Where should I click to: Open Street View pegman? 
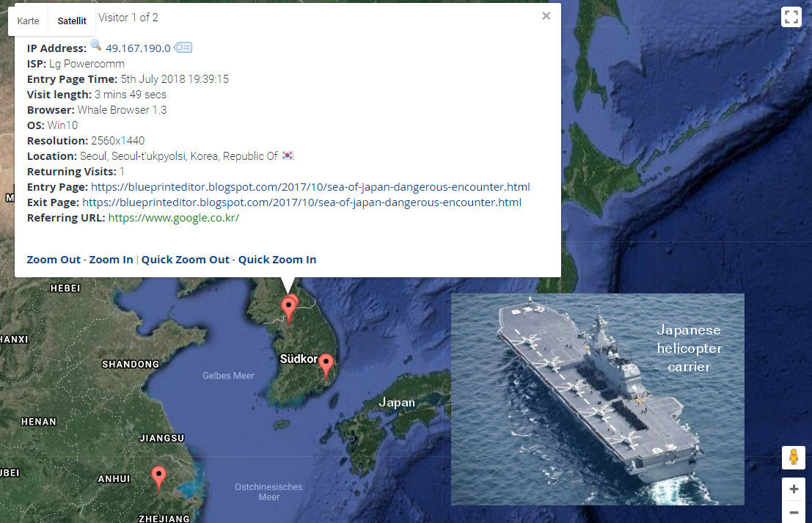click(794, 457)
